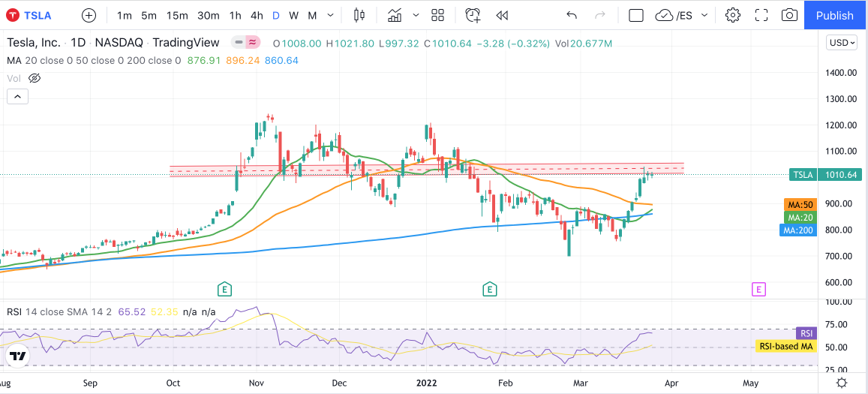868x394 pixels.
Task: Select the 5m timeframe
Action: coord(149,16)
